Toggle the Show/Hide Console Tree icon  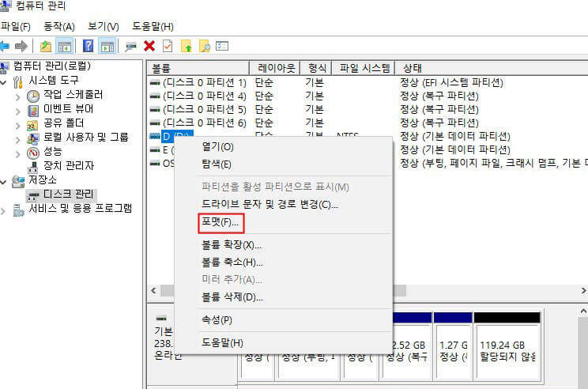point(65,46)
